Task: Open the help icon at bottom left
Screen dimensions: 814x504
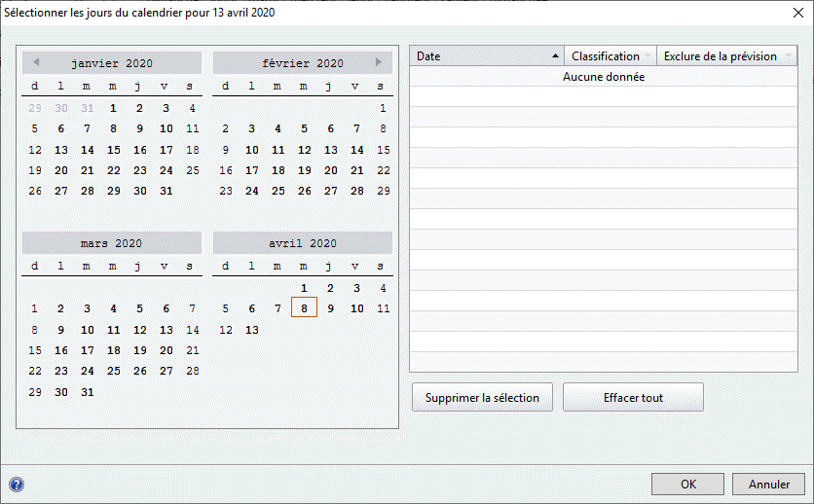Action: click(x=17, y=484)
